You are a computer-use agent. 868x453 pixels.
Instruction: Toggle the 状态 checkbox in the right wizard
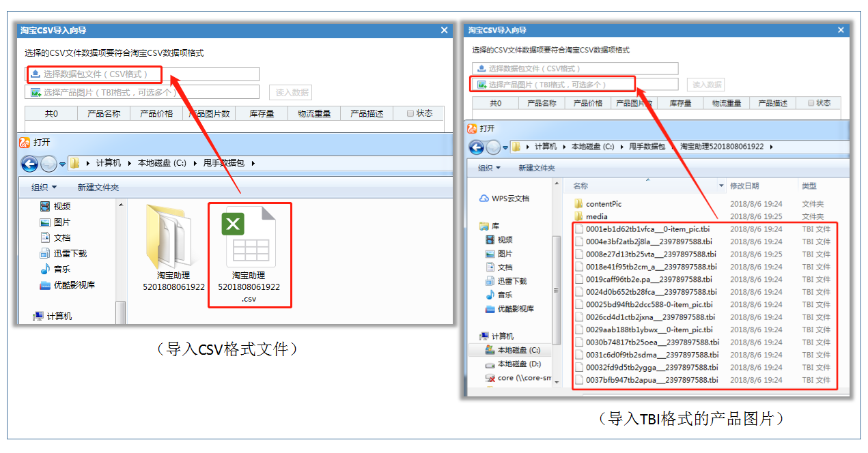811,103
